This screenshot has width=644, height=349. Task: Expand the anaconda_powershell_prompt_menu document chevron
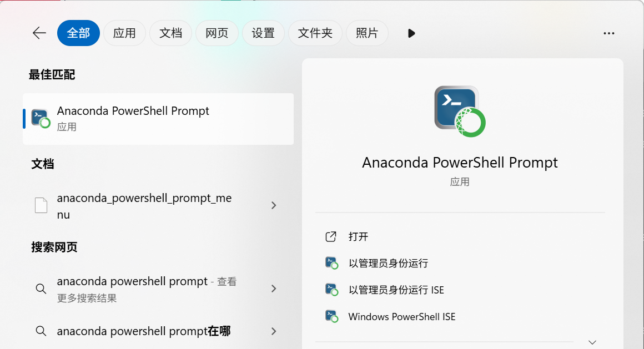(x=273, y=205)
